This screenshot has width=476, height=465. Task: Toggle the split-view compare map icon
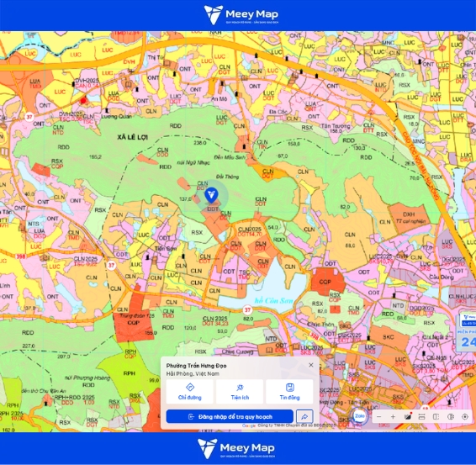pos(436,417)
